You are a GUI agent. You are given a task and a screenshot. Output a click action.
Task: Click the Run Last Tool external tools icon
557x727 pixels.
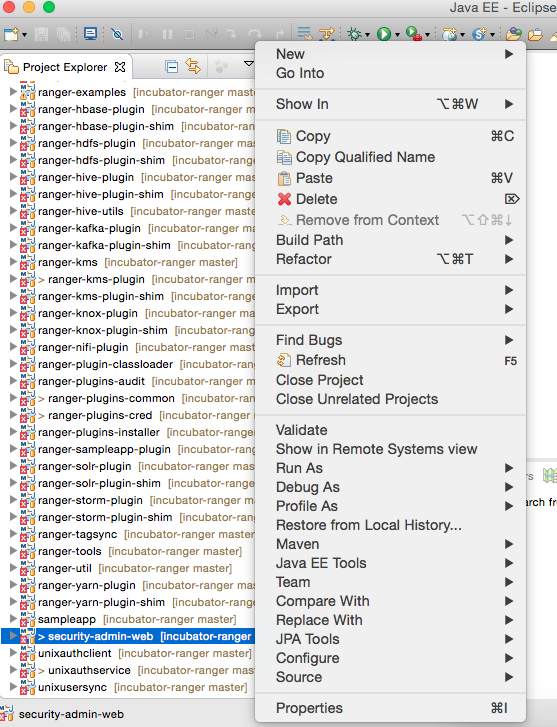coord(414,34)
